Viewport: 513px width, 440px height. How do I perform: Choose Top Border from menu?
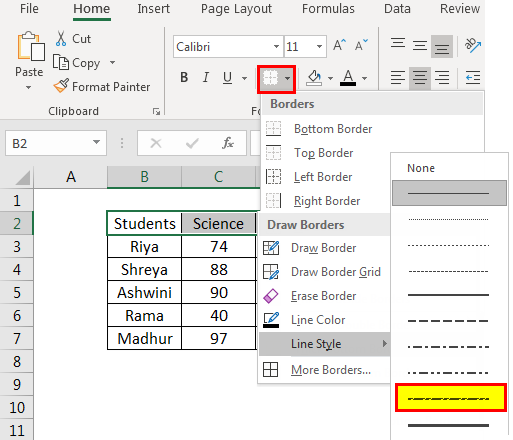click(326, 153)
